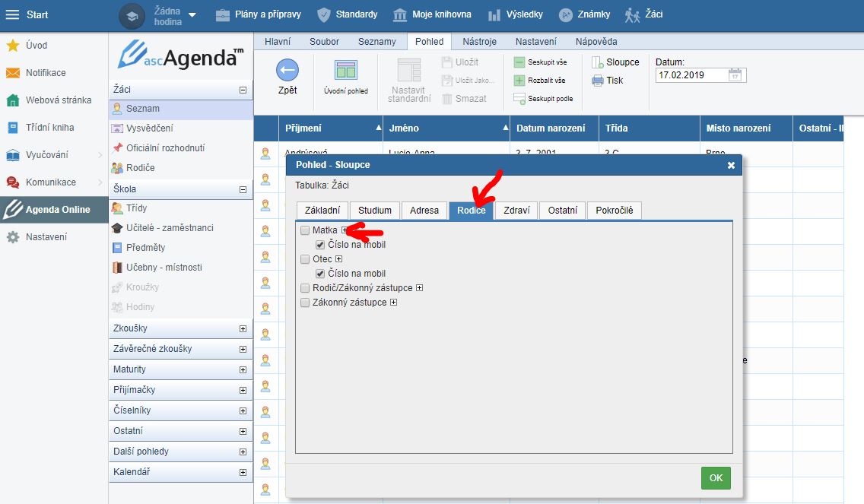Open the calendar picker beside Datum
Image resolution: width=864 pixels, height=504 pixels.
[x=735, y=75]
